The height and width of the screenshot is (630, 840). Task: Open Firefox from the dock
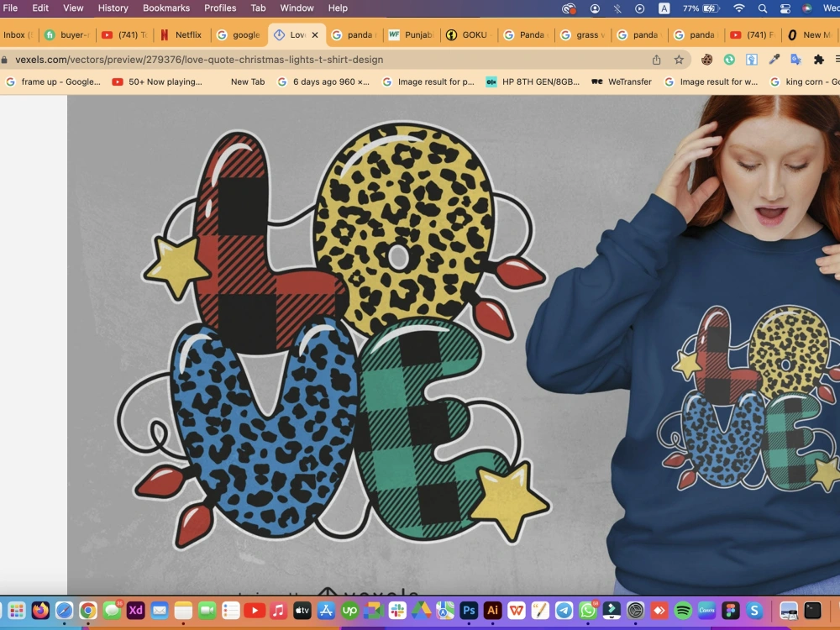40,610
